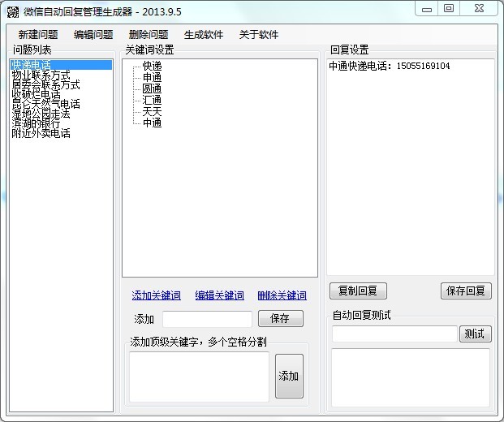The height and width of the screenshot is (422, 504).
Task: Open the 编辑问题 menu
Action: coord(93,34)
